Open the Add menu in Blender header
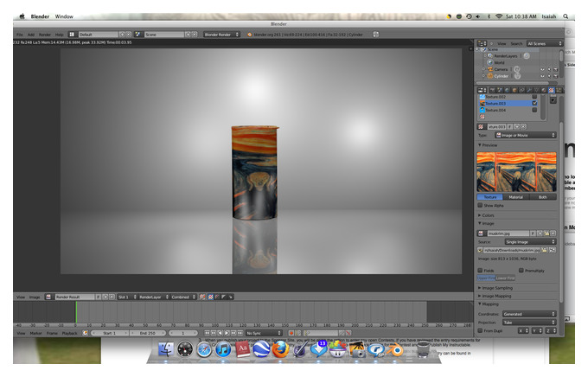 31,35
